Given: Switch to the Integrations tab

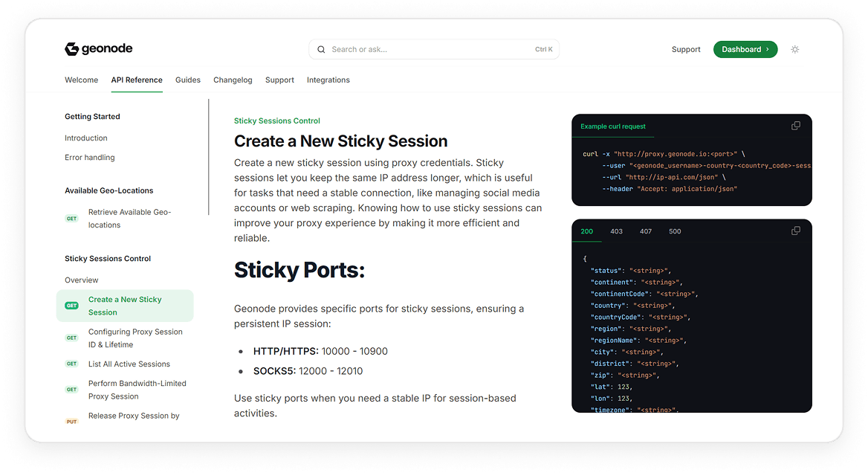Looking at the screenshot, I should [328, 80].
